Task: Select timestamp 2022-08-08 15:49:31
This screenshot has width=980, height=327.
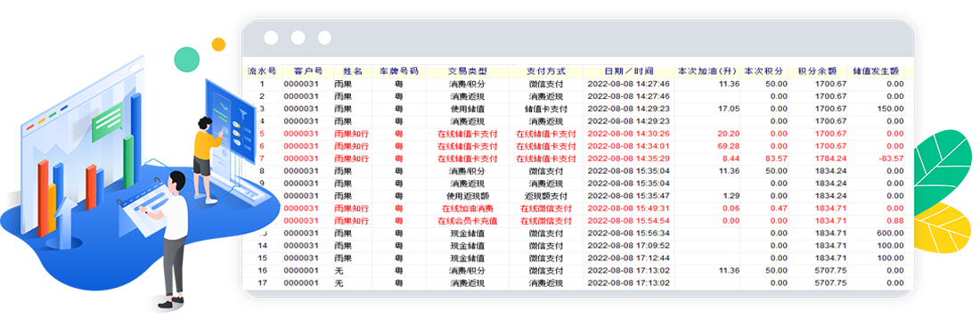Action: (629, 208)
